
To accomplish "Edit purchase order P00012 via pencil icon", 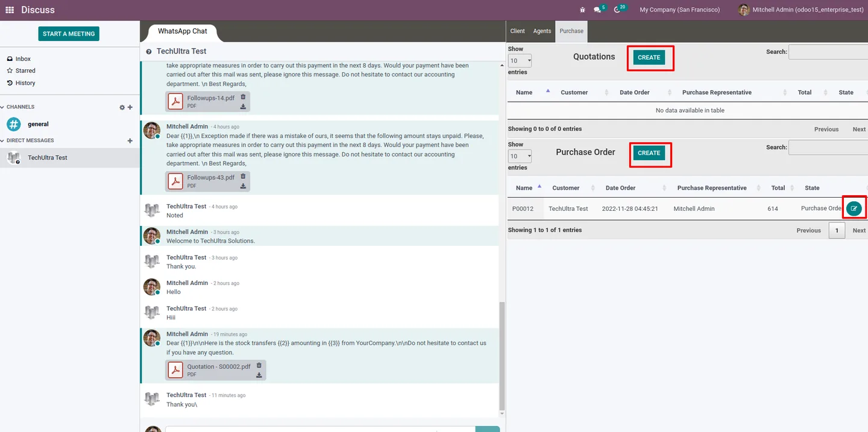I will [854, 208].
